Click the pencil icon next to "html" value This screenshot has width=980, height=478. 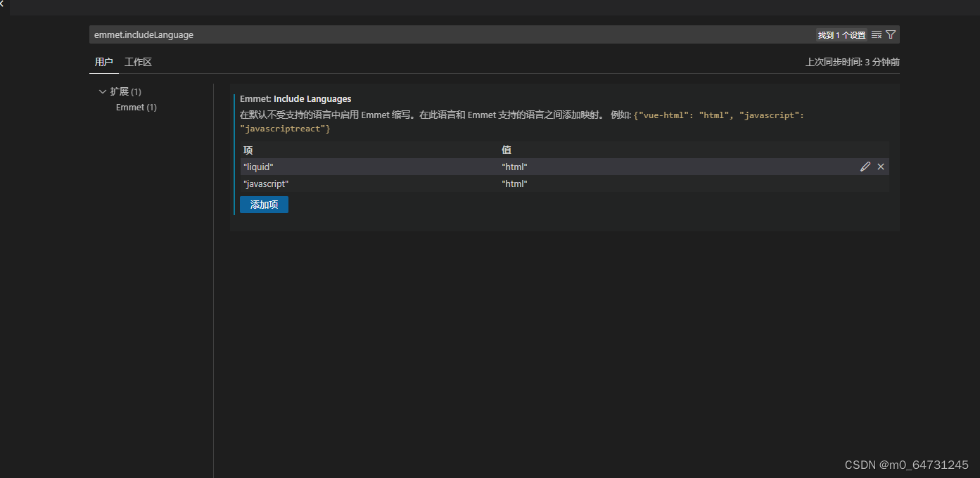(865, 167)
